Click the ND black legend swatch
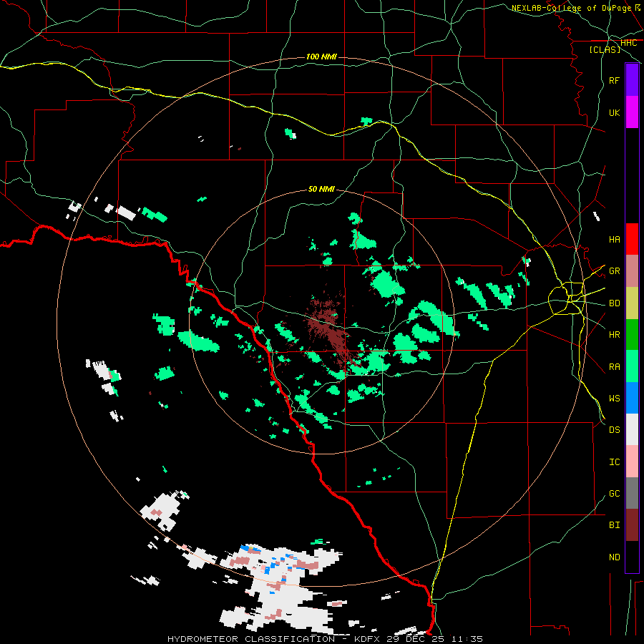This screenshot has height=644, width=644. click(x=632, y=557)
